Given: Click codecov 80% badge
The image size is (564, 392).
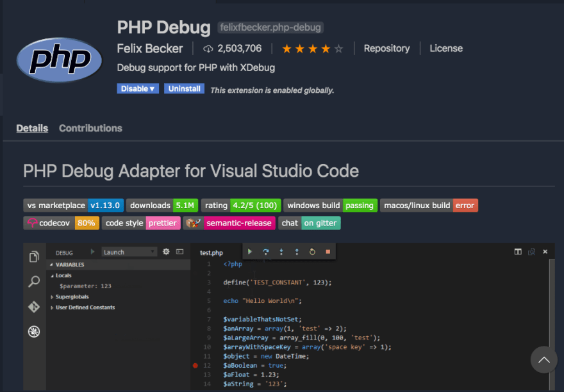Looking at the screenshot, I should (x=61, y=223).
